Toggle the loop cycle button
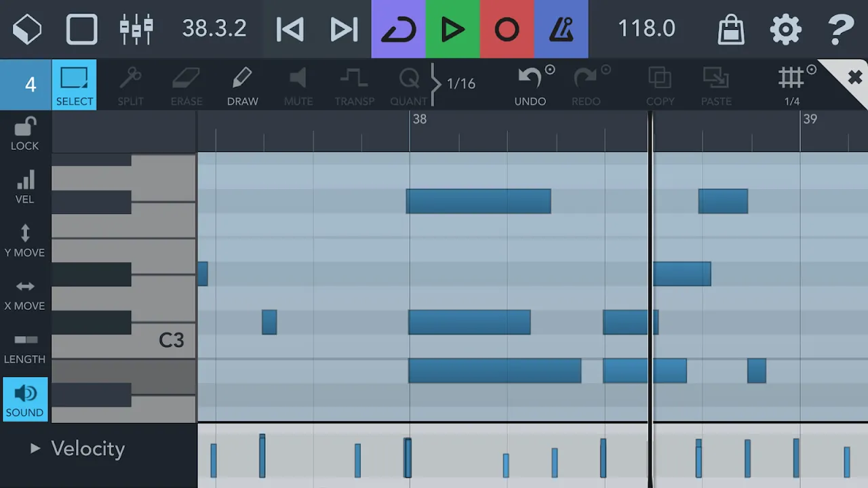868x488 pixels. pyautogui.click(x=398, y=29)
